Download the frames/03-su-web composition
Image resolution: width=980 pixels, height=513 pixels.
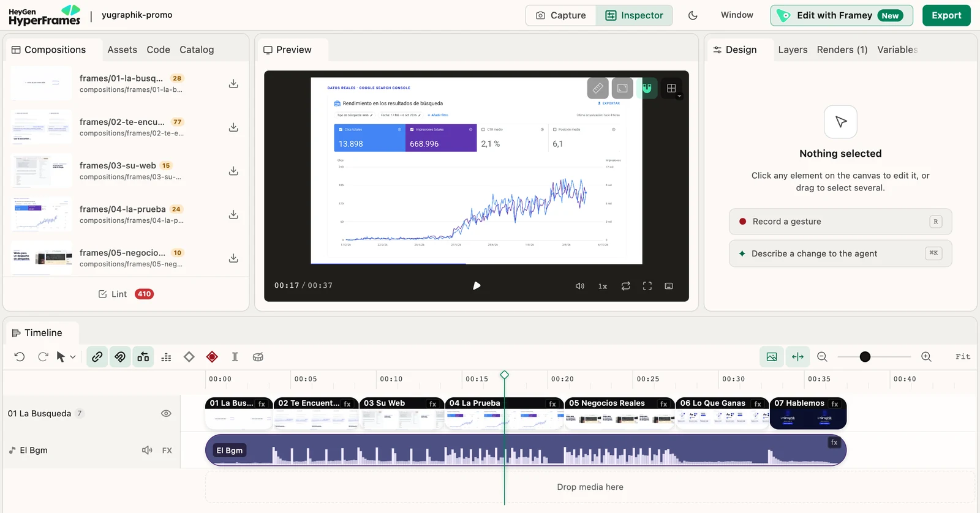coord(233,171)
